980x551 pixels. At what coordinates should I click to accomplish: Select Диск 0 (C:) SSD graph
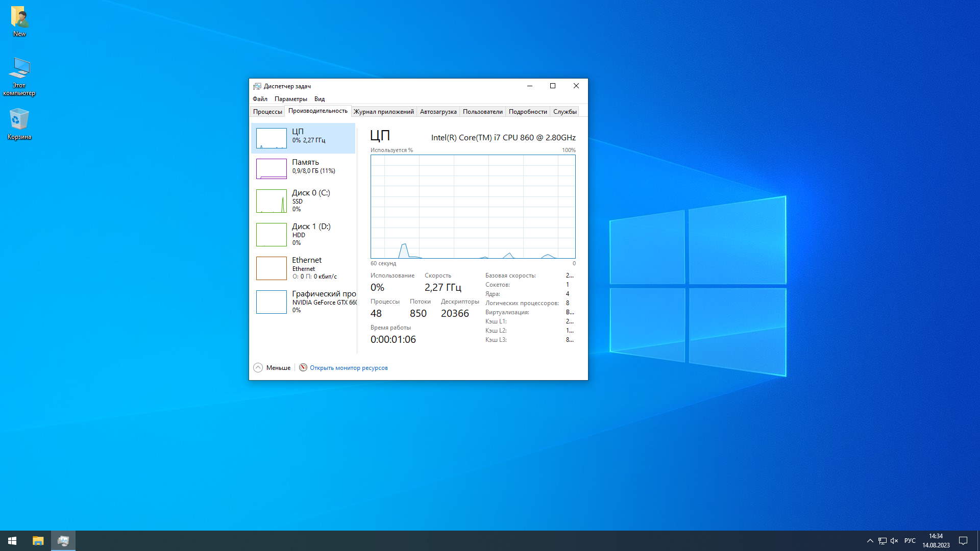click(x=271, y=201)
